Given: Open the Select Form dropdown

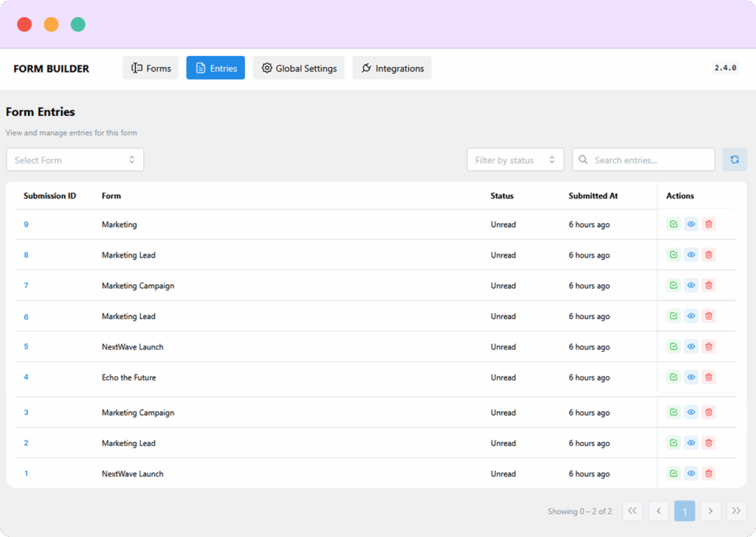Looking at the screenshot, I should point(74,159).
